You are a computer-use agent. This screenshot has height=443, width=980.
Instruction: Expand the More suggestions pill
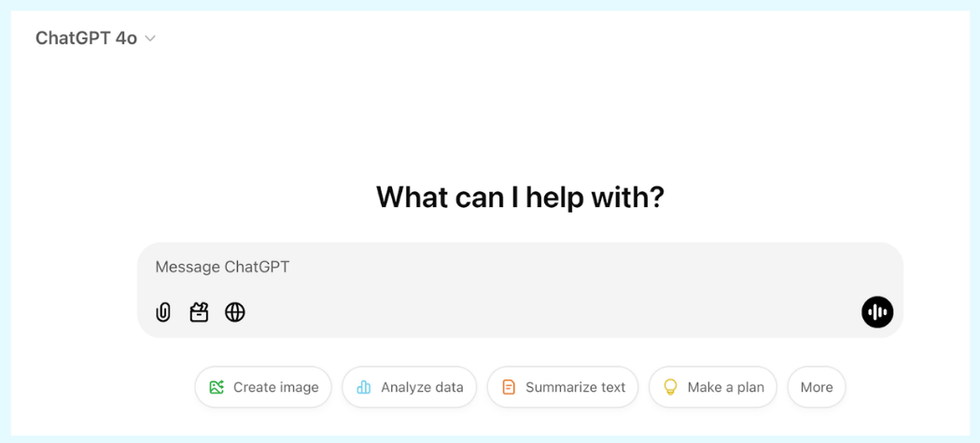(817, 387)
